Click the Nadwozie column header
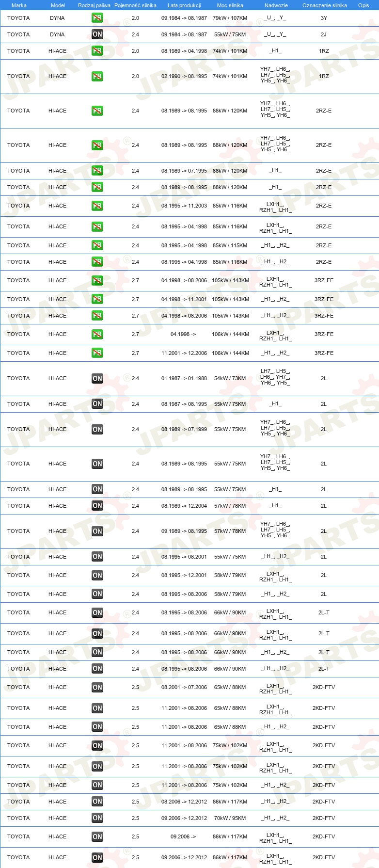The image size is (379, 868). click(276, 5)
